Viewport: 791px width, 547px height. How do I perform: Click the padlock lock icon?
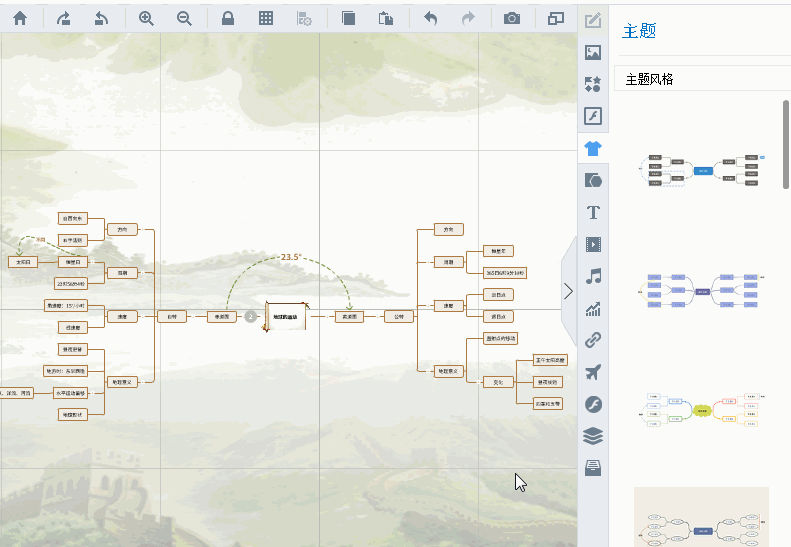pyautogui.click(x=228, y=18)
